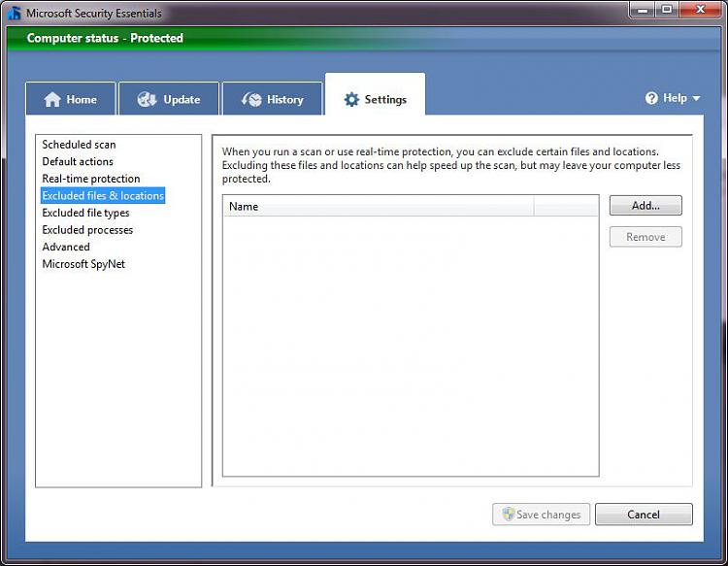This screenshot has height=566, width=728.
Task: Click the Add... button
Action: tap(645, 205)
